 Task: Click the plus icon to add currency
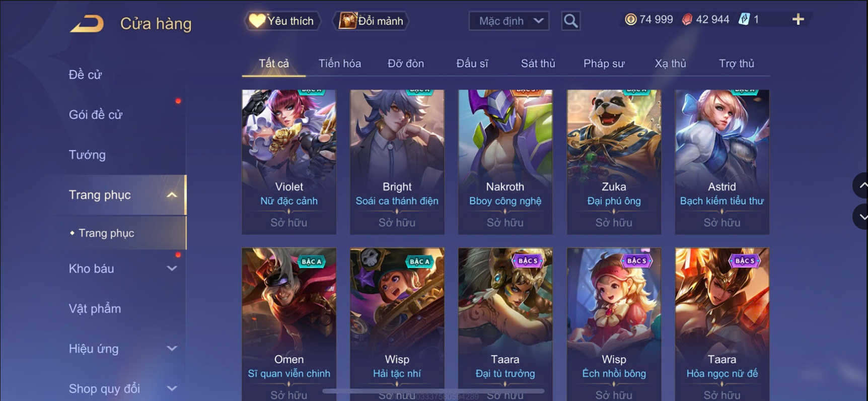pos(798,20)
